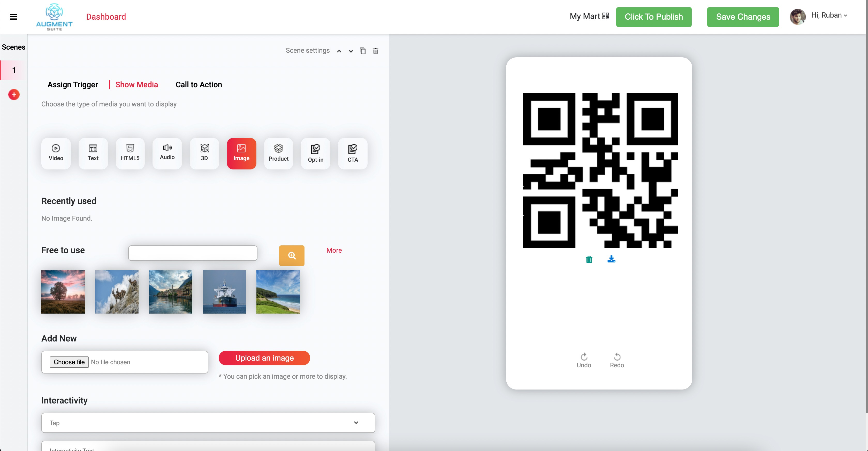Pick the sunset tree thumbnail
The height and width of the screenshot is (451, 868).
(63, 292)
